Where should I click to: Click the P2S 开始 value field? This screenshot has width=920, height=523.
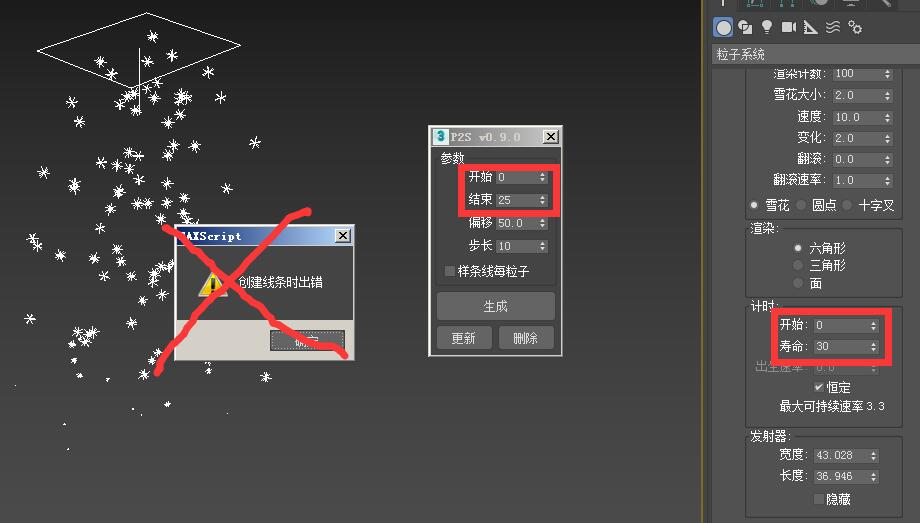click(516, 177)
